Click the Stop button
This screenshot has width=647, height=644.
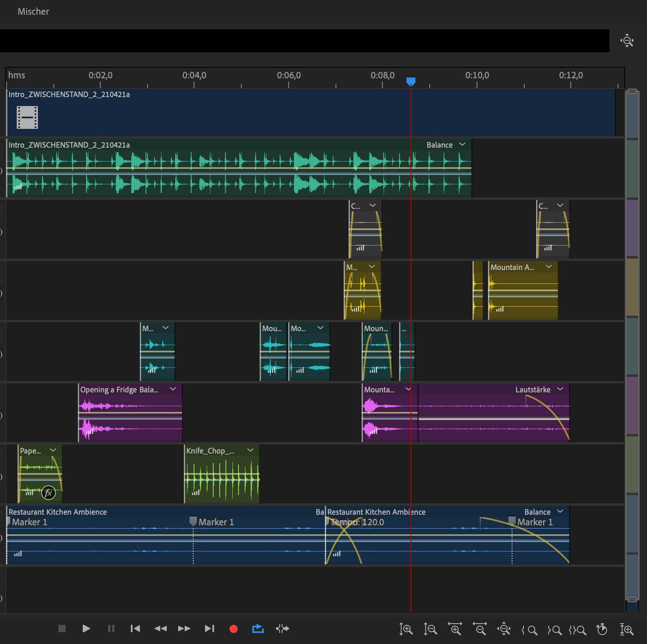pyautogui.click(x=62, y=629)
